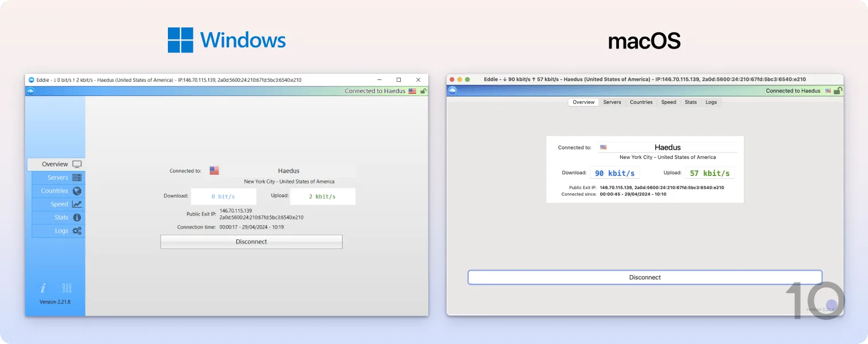
Task: Click the Windows Eddie title bar text
Action: 168,80
